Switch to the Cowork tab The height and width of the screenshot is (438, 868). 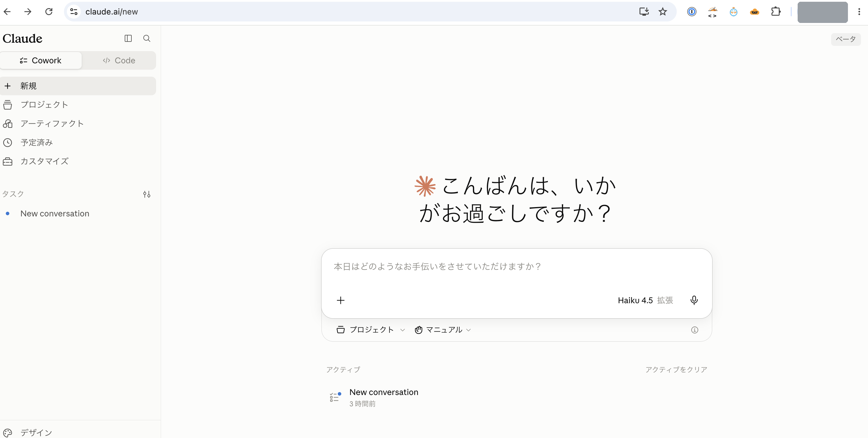[x=41, y=61]
